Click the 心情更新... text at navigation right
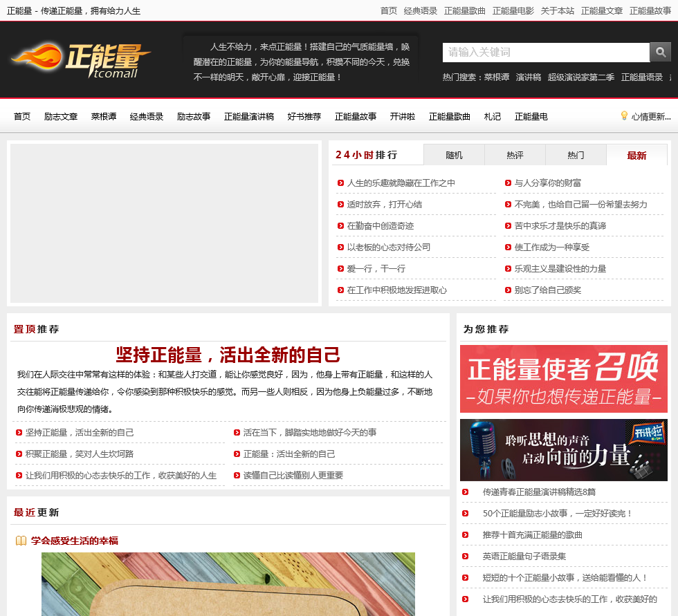The height and width of the screenshot is (616, 678). coord(651,117)
